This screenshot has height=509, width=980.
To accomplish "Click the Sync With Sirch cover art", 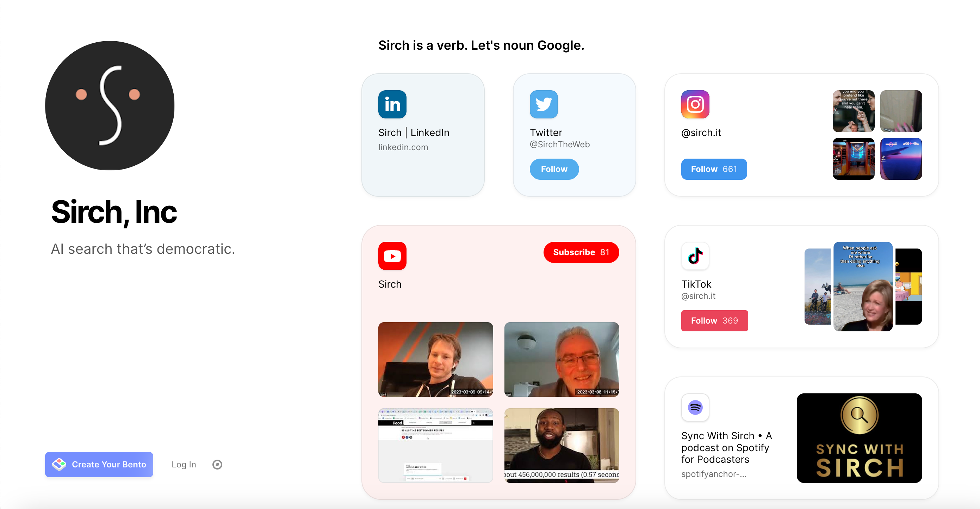I will point(859,438).
